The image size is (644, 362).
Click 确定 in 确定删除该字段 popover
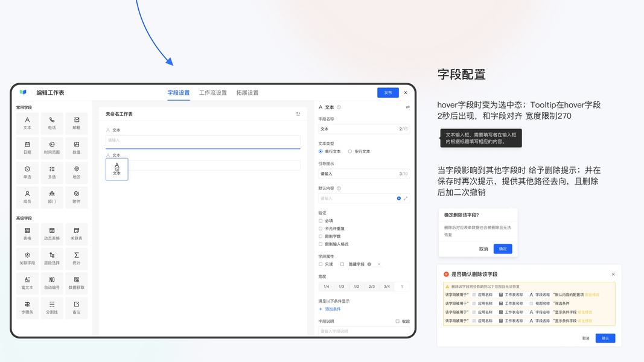point(503,249)
